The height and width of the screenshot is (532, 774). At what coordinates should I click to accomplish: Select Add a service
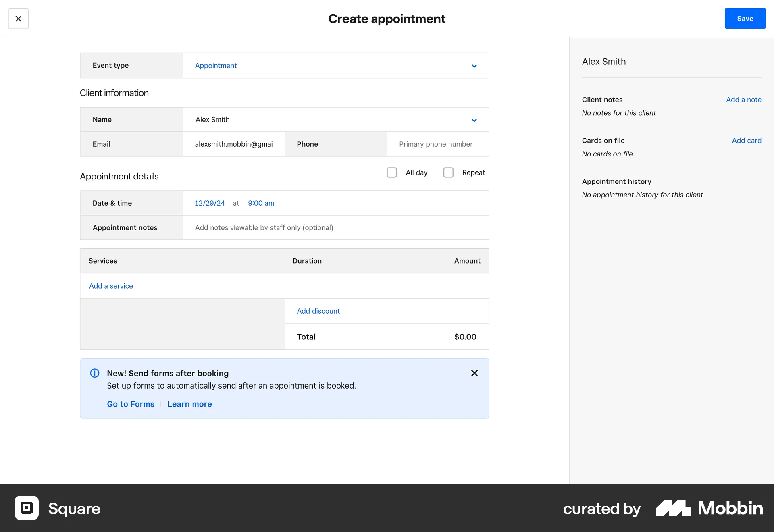point(110,286)
